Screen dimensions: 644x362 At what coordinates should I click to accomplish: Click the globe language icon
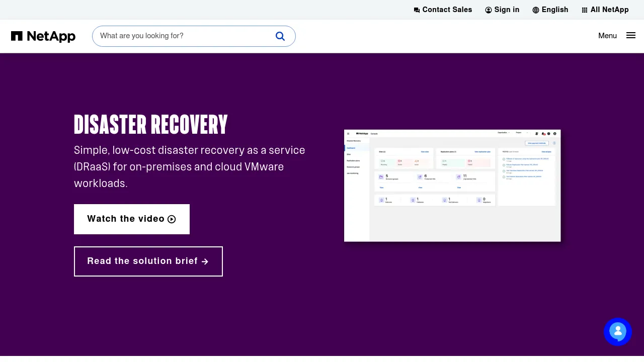536,10
